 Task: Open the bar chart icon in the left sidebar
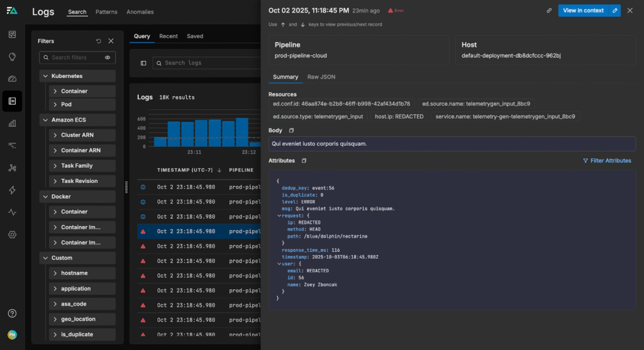point(12,123)
